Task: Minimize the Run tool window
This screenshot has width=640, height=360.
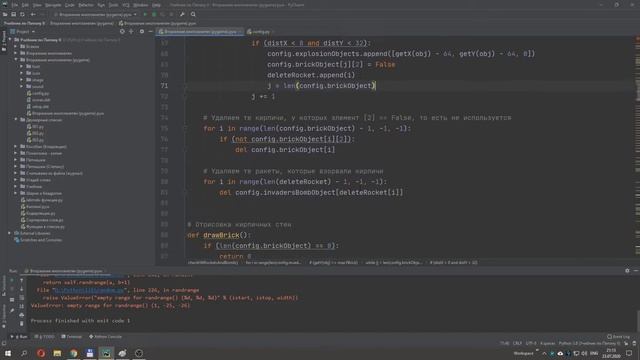Action: click(636, 271)
